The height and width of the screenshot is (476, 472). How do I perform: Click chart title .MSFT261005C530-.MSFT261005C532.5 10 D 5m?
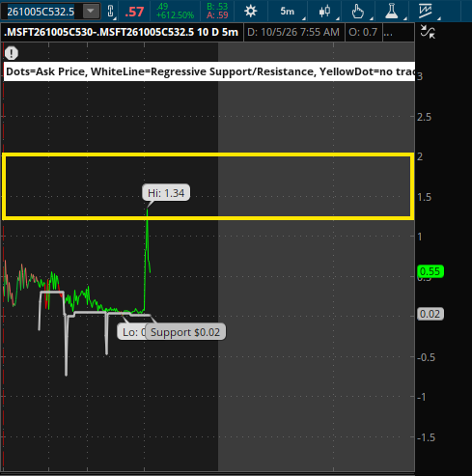pyautogui.click(x=122, y=32)
